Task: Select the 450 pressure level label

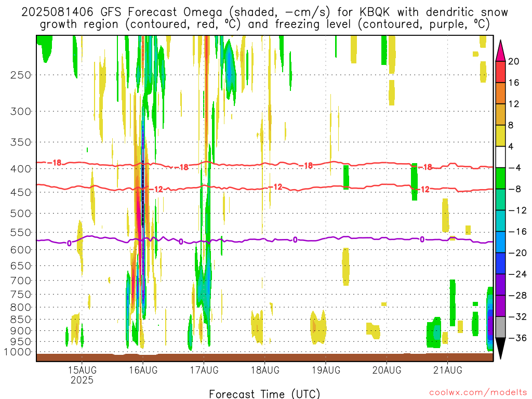Action: coord(21,192)
